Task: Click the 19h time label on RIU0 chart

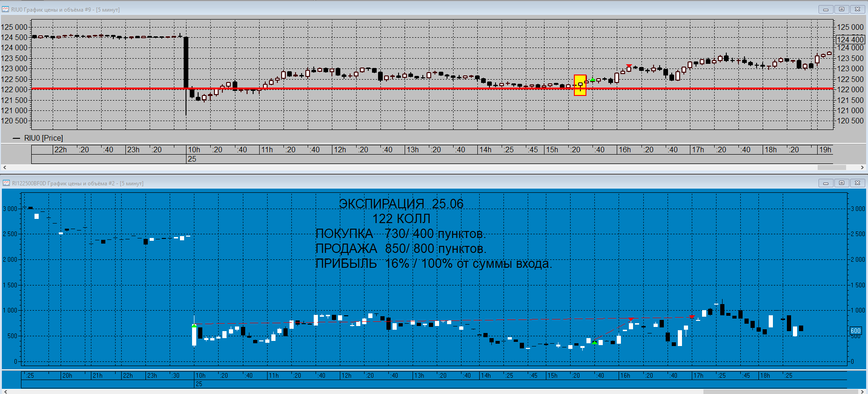Action: point(826,149)
